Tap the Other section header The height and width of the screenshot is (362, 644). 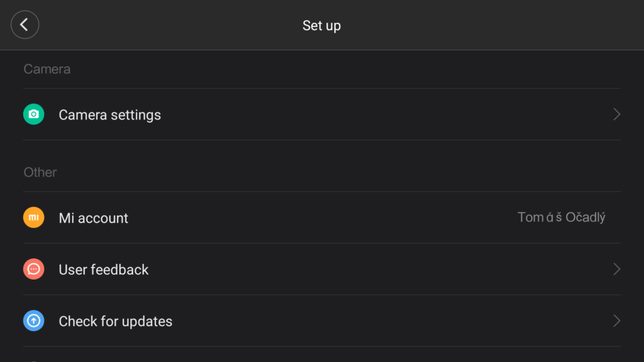[40, 172]
